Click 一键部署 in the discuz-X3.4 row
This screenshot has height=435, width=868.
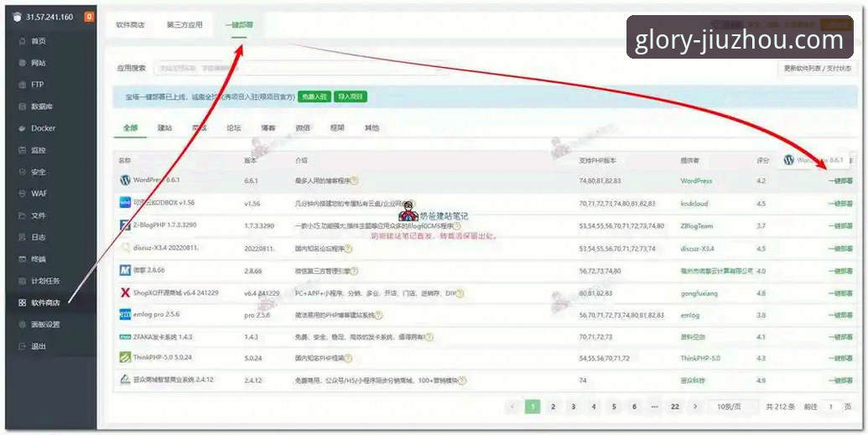tap(840, 249)
